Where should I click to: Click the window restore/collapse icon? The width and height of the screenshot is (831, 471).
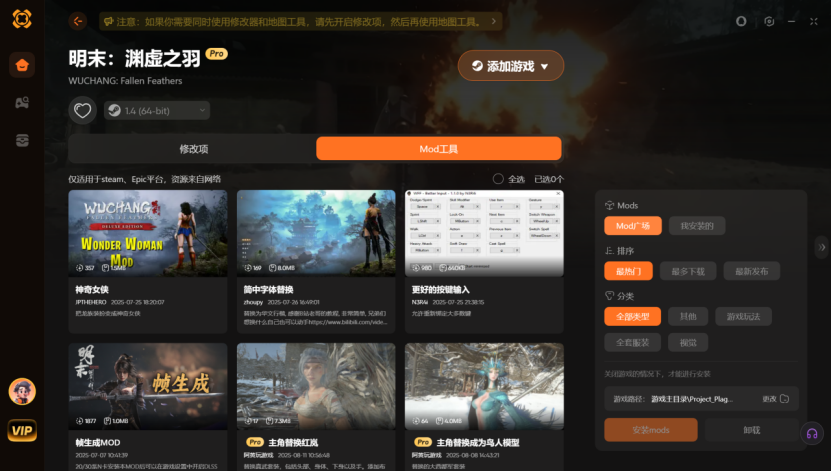pos(814,21)
